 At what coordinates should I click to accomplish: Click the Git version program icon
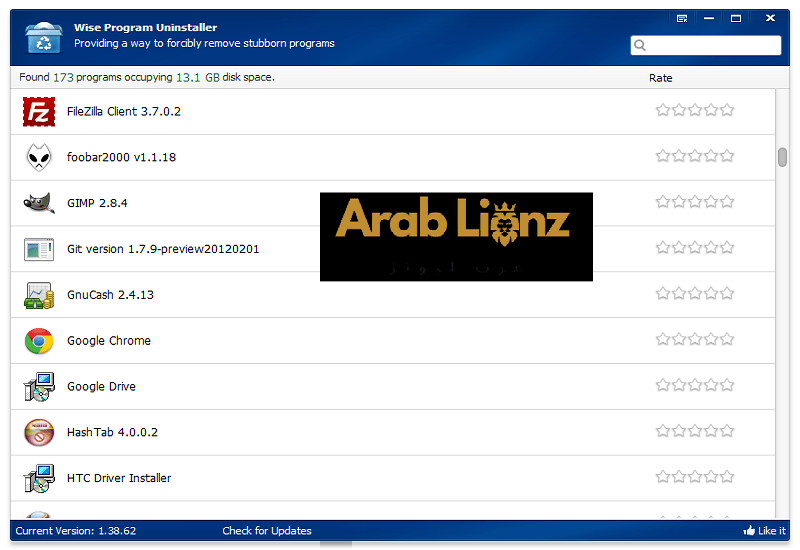[39, 249]
